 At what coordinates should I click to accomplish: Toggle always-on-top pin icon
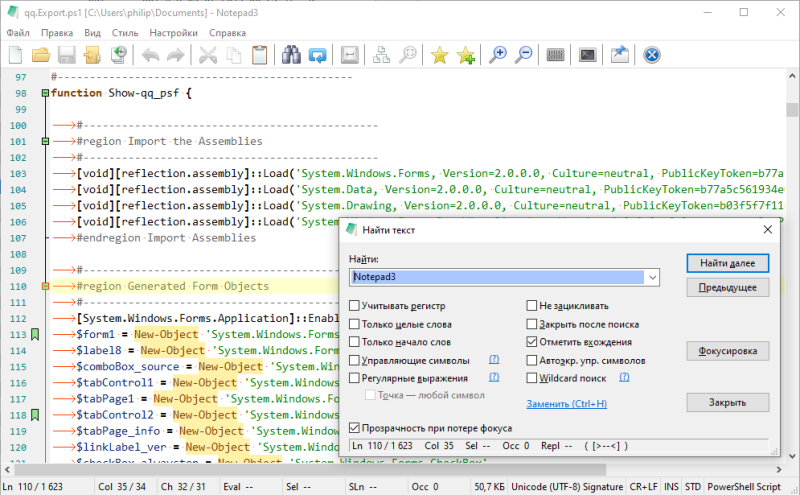click(x=619, y=56)
